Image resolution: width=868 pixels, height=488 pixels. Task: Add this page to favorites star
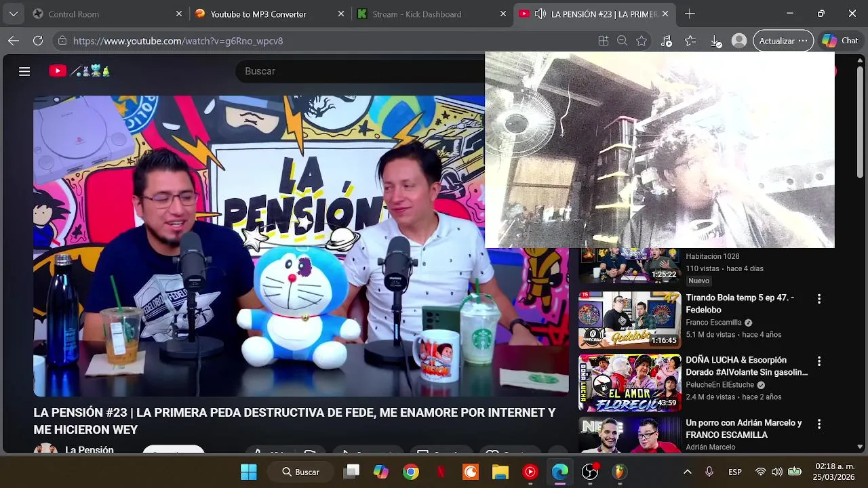[642, 41]
